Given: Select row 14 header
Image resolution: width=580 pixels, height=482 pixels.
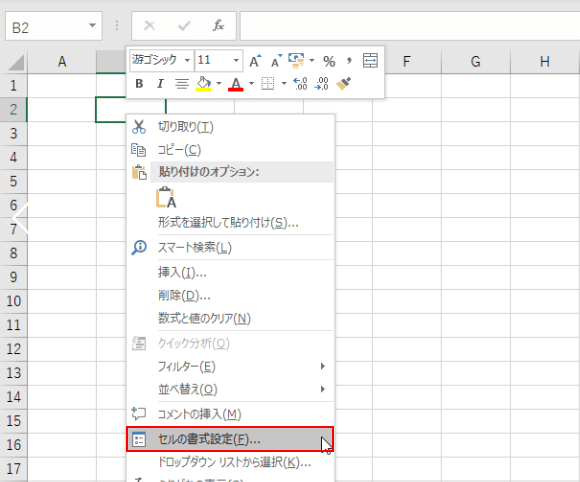Looking at the screenshot, I should (14, 397).
